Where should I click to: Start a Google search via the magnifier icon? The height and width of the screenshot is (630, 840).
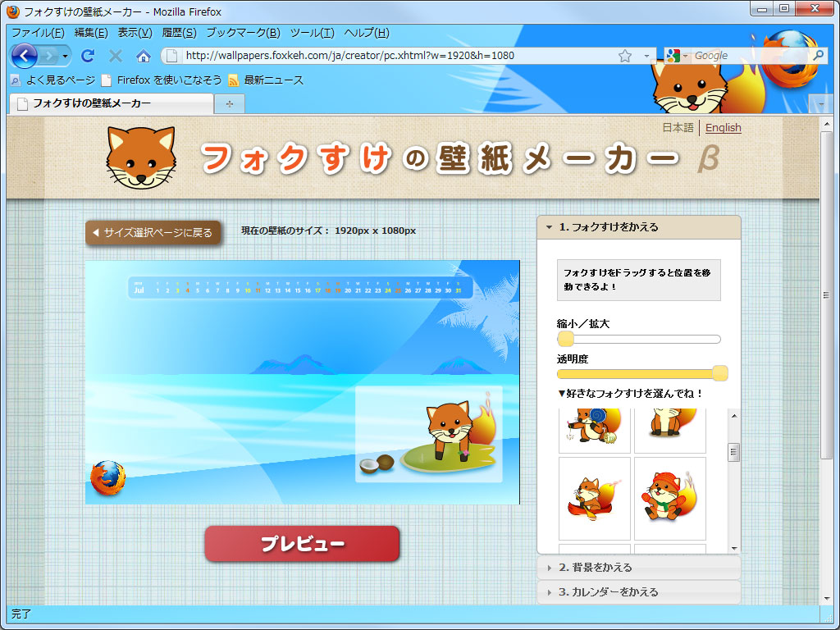tap(819, 56)
